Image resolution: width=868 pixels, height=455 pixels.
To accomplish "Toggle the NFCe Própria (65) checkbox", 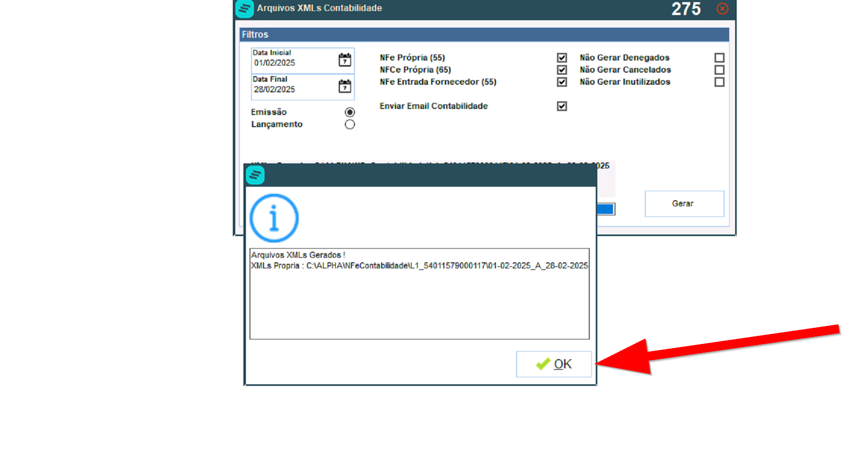I will point(561,70).
